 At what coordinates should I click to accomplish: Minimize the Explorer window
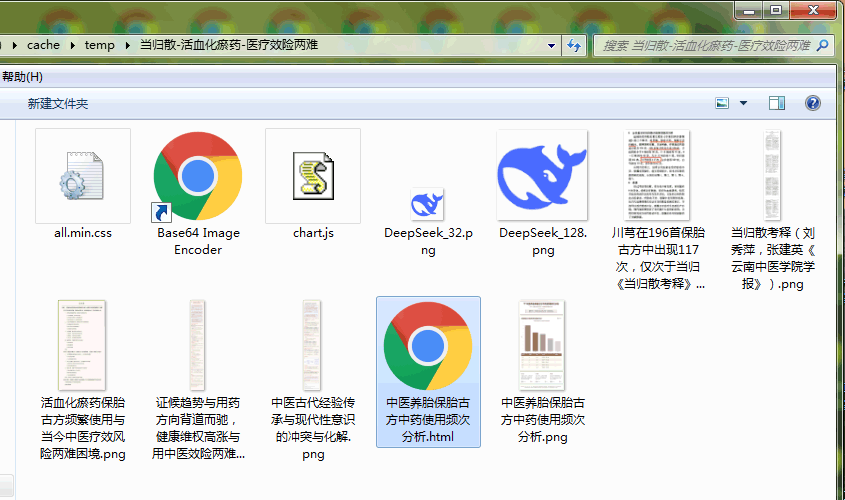749,10
